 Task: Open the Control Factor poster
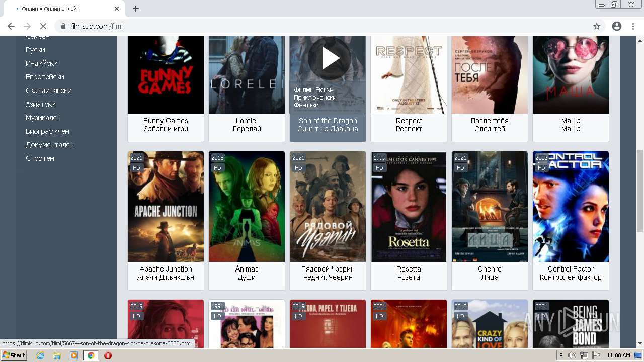tap(571, 207)
